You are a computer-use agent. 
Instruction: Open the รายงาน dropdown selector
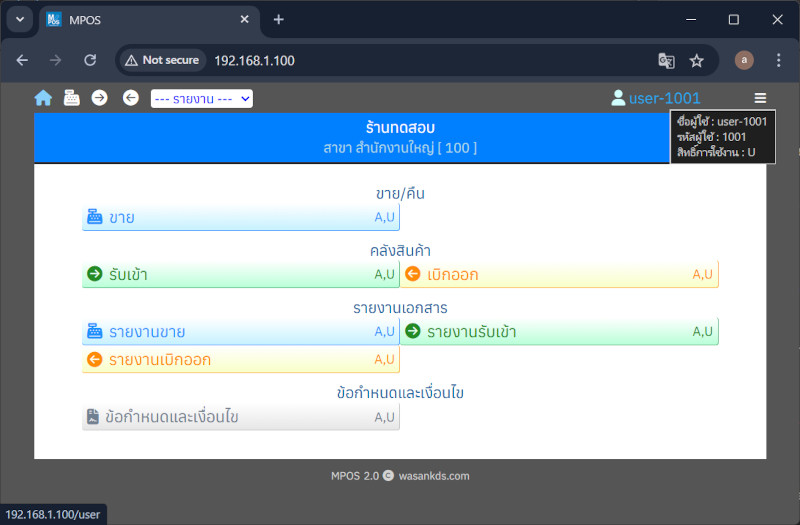tap(201, 98)
